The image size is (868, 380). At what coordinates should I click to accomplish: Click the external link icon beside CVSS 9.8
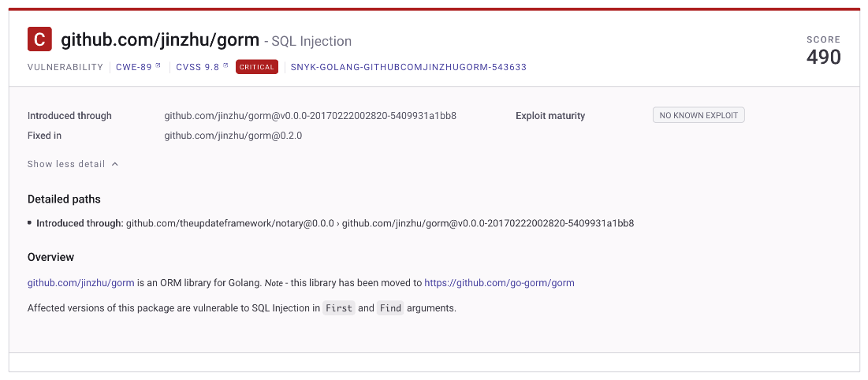(x=225, y=65)
